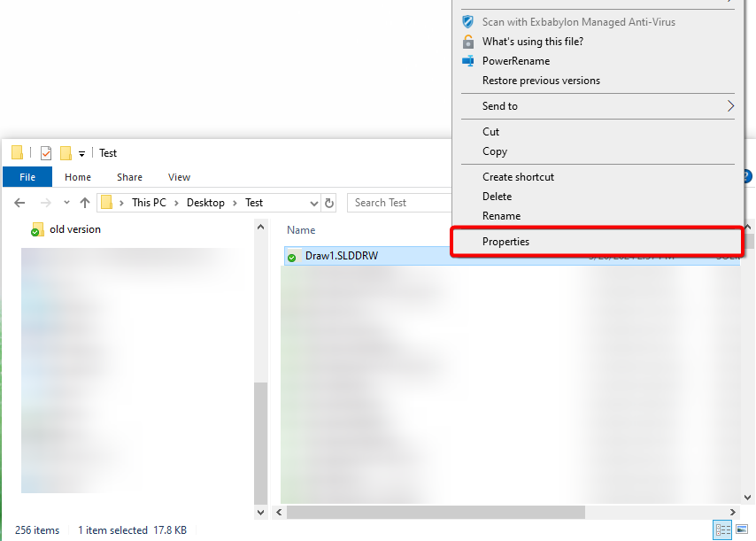Click the Forward navigation arrow
The width and height of the screenshot is (756, 541).
[x=46, y=203]
